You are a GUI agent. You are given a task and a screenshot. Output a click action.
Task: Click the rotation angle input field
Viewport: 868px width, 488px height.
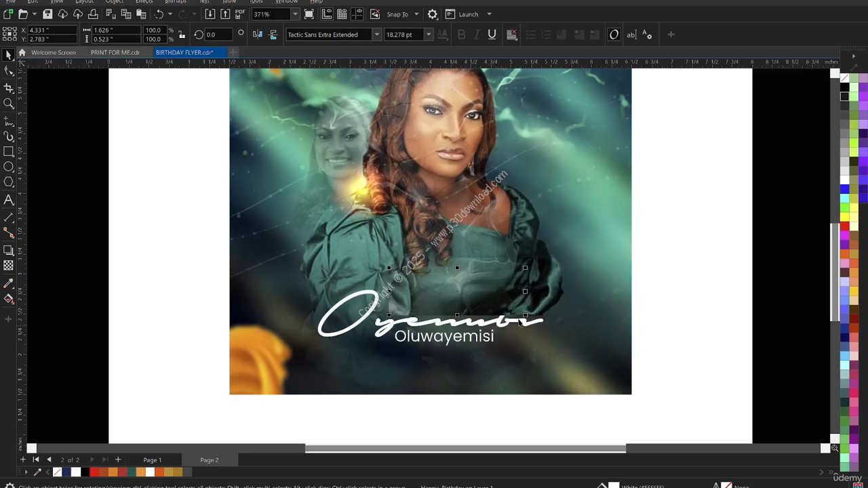pyautogui.click(x=218, y=35)
